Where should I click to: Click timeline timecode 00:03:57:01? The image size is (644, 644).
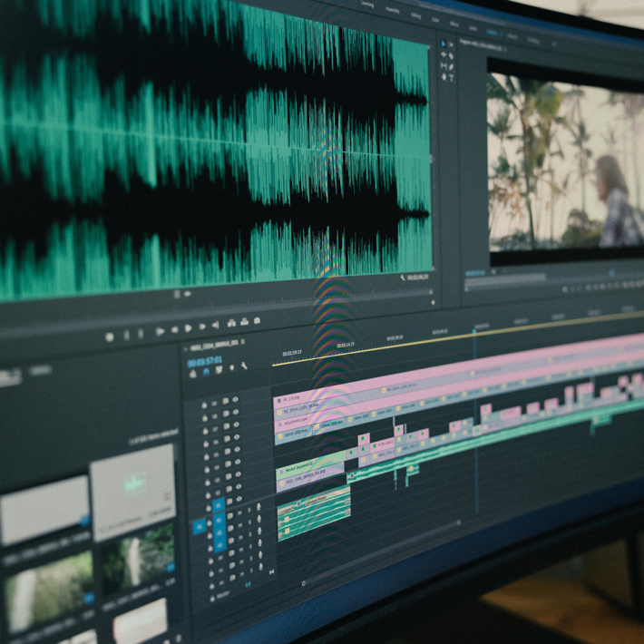coord(204,361)
